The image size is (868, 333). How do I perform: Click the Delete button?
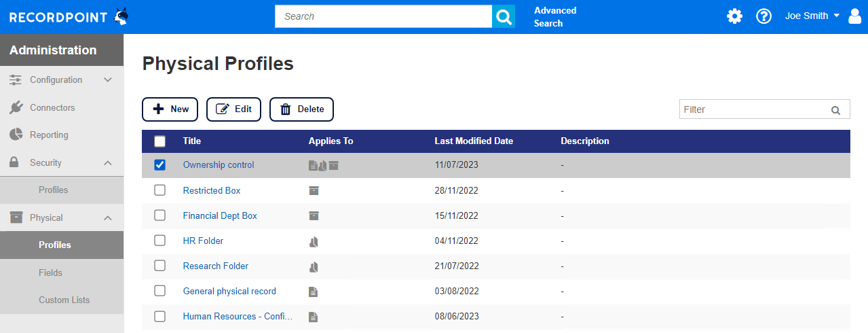coord(301,109)
